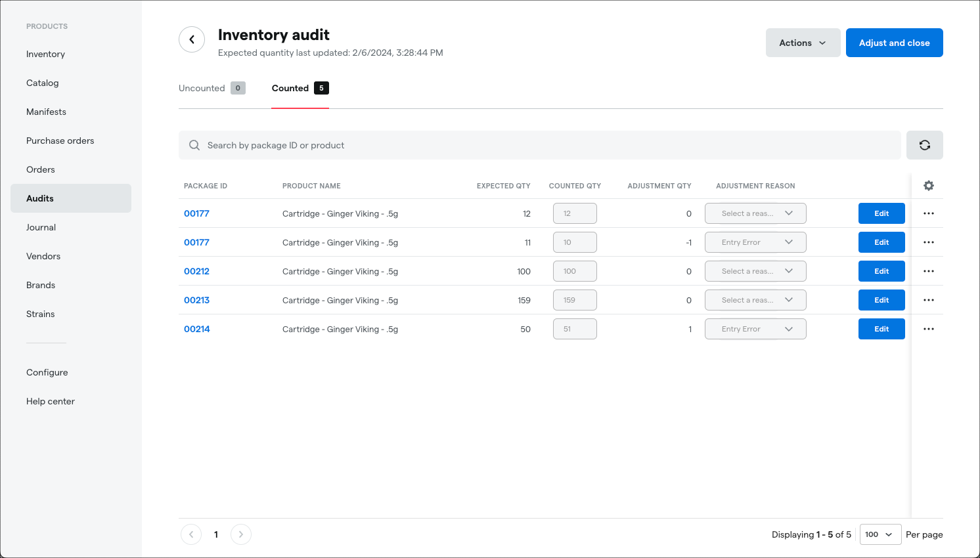The width and height of the screenshot is (980, 558).
Task: Change the 100 per page dropdown
Action: click(880, 534)
